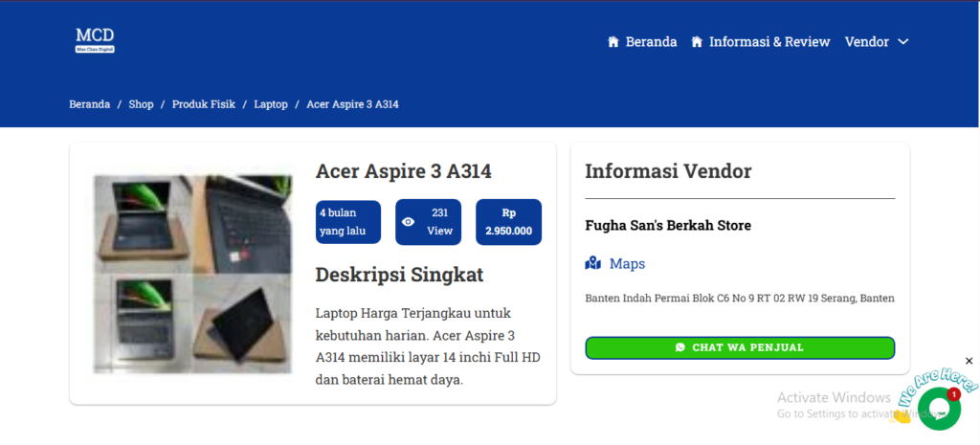Image resolution: width=980 pixels, height=445 pixels.
Task: Expand the Vendor dropdown chevron
Action: 902,42
